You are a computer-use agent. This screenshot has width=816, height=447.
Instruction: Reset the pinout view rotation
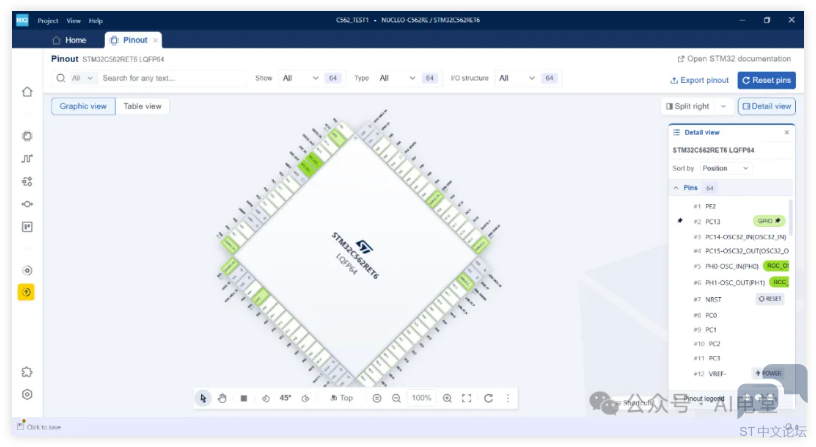(x=488, y=398)
